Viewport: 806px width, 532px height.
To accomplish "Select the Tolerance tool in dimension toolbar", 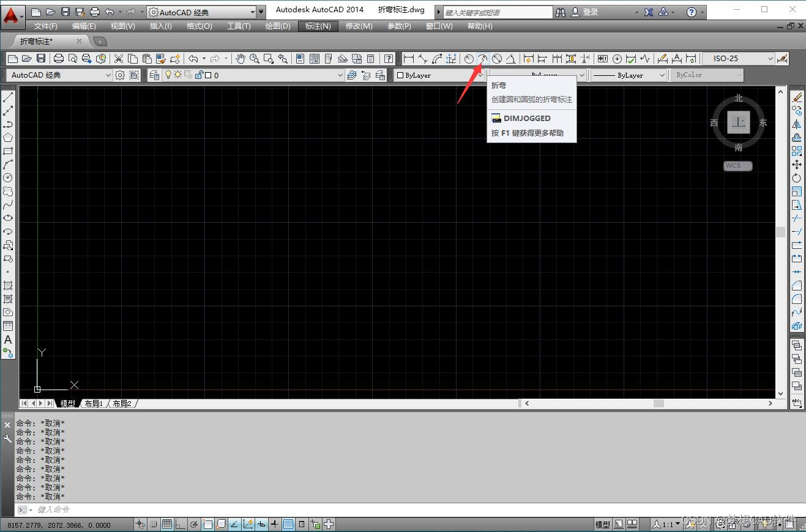I will (x=603, y=59).
